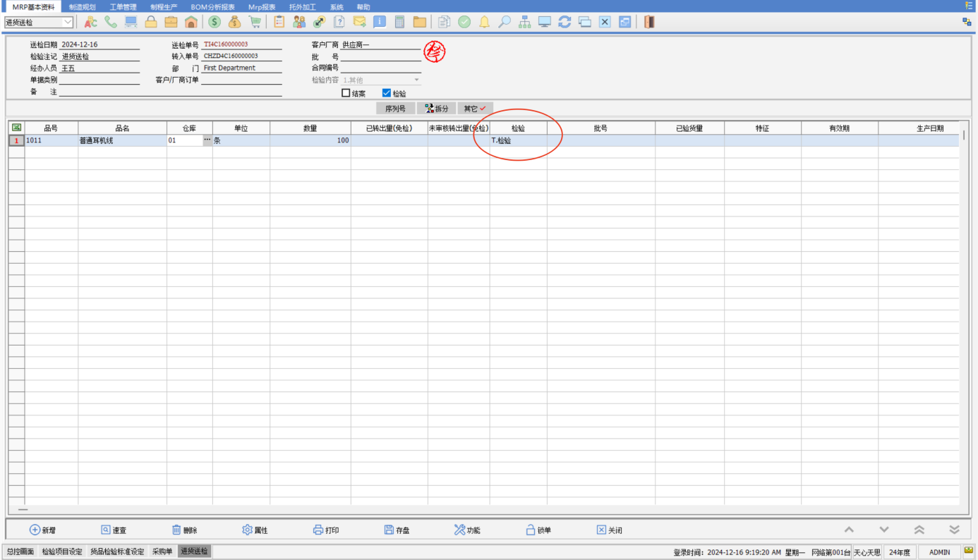Click the 客户厂商 input field
Viewport: 978px width, 560px height.
380,45
